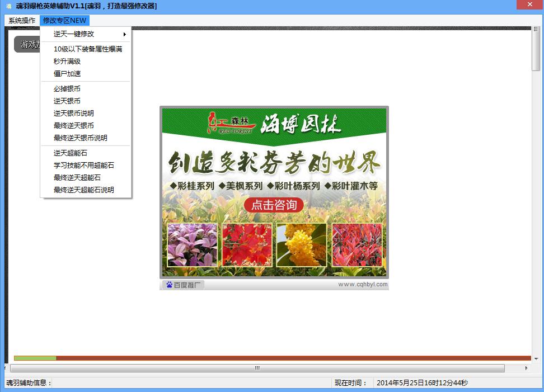Expand the 逆天一键修改 submenu

(x=86, y=34)
